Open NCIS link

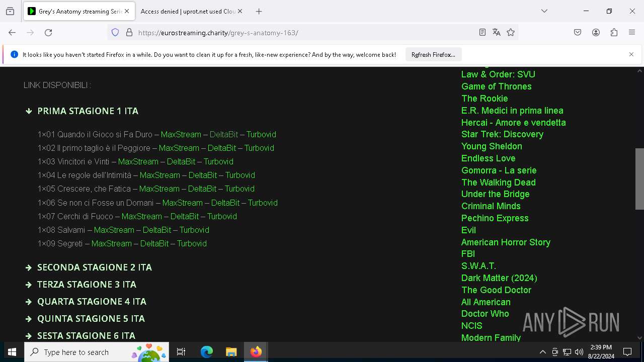[471, 326]
